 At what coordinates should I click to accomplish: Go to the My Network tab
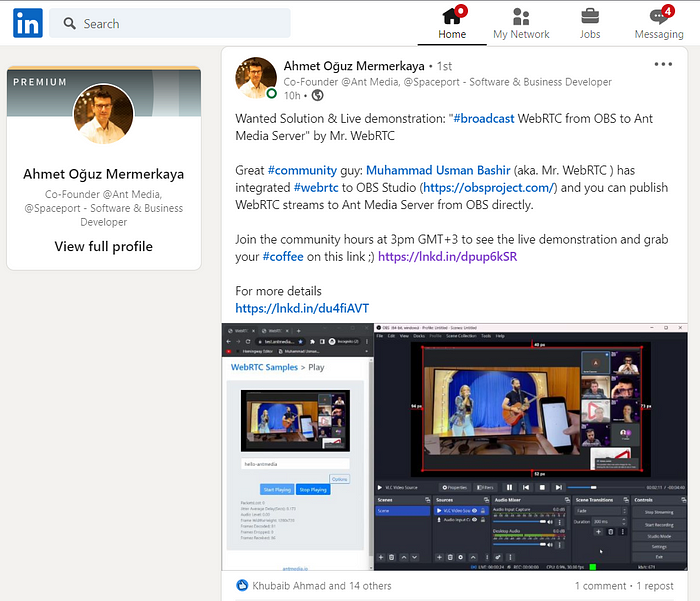tap(521, 23)
